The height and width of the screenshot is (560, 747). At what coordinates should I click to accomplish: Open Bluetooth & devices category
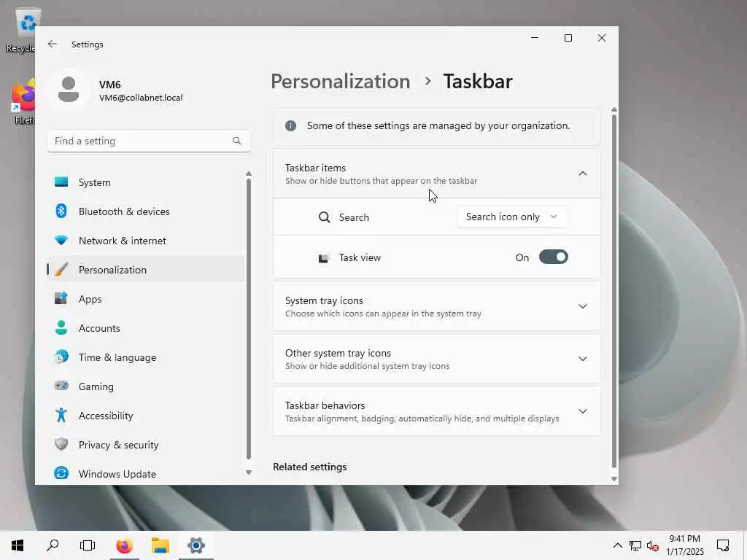tap(146, 211)
